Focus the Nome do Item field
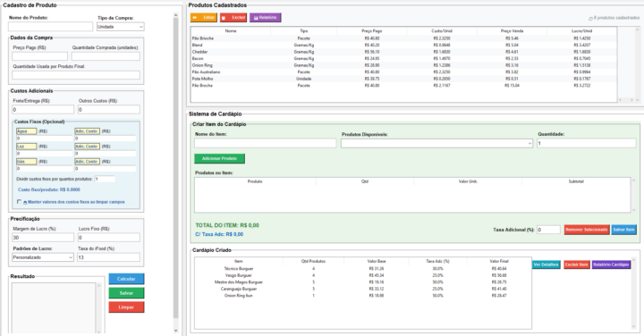644x336 pixels. (x=266, y=143)
